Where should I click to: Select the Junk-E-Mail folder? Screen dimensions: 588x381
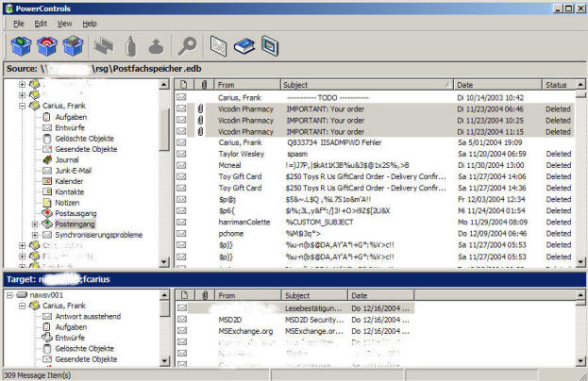coord(73,171)
